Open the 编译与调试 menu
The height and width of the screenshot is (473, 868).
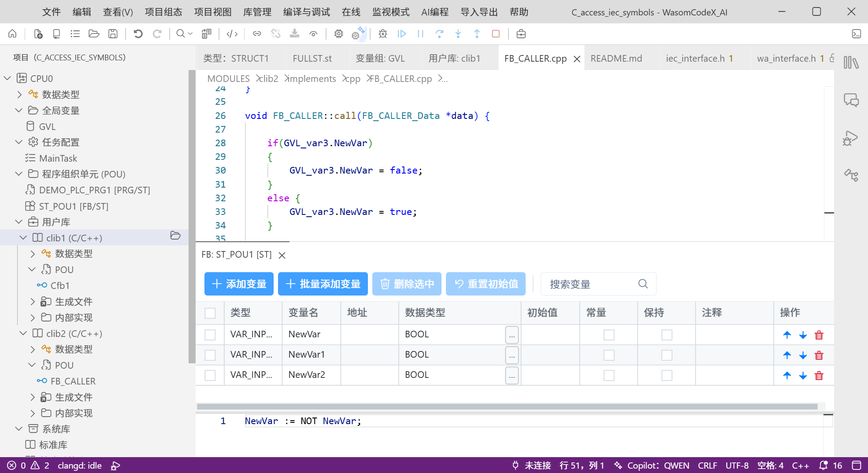pyautogui.click(x=307, y=12)
